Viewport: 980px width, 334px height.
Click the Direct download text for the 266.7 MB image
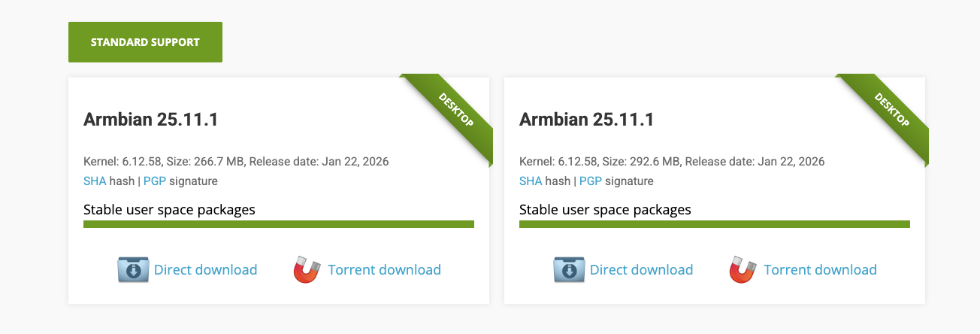[x=205, y=269]
